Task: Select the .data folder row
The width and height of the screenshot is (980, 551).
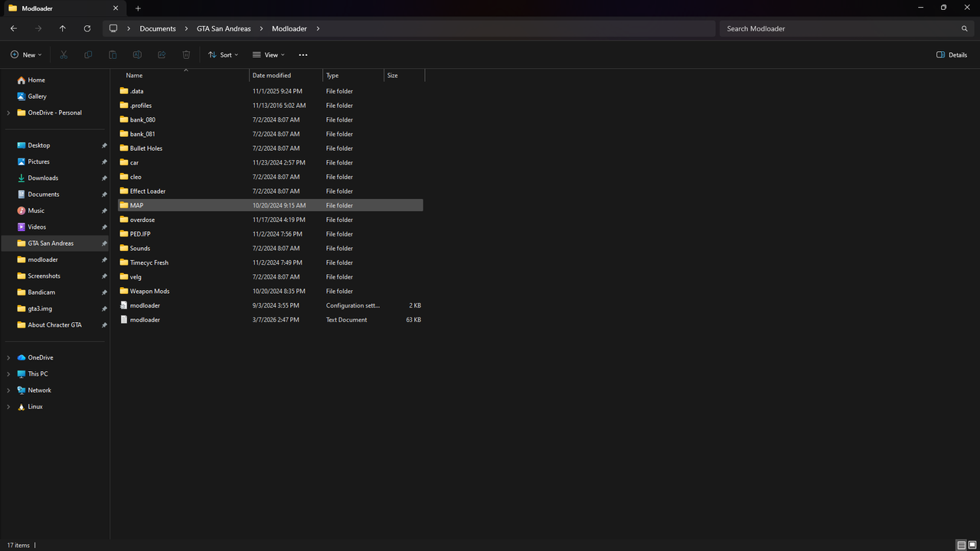Action: [x=270, y=91]
